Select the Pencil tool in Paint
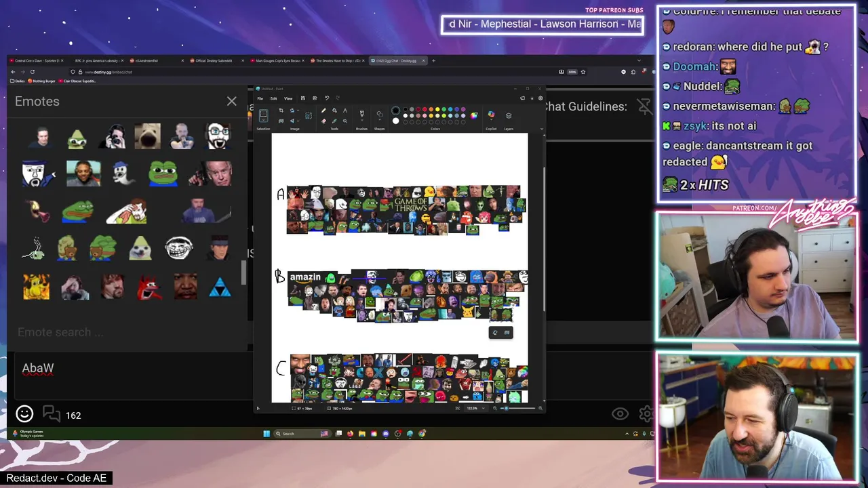The width and height of the screenshot is (868, 488). (x=323, y=110)
